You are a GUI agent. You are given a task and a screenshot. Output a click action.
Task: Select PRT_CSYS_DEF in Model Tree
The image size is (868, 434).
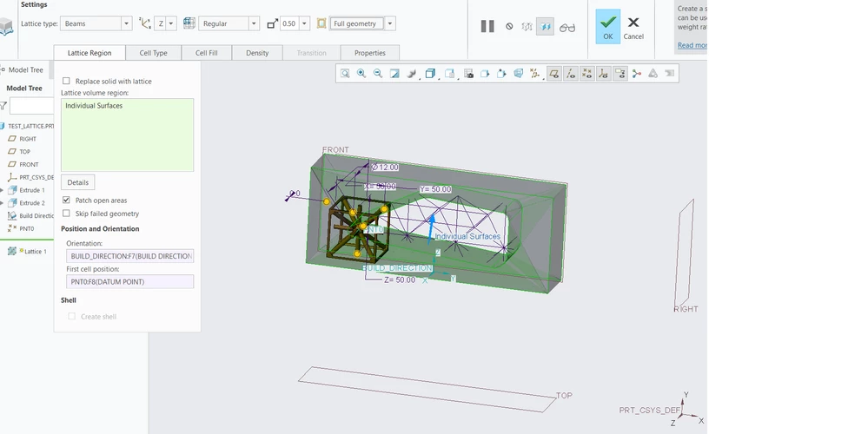pyautogui.click(x=36, y=177)
